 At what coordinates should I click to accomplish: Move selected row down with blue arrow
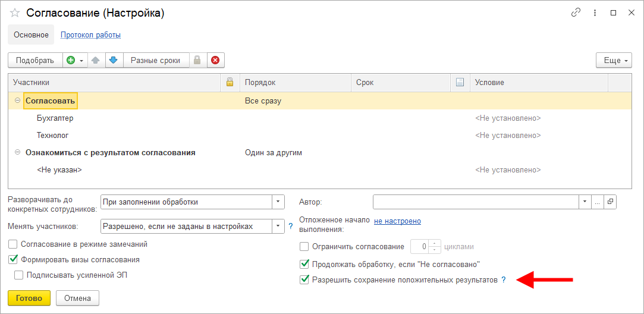pyautogui.click(x=114, y=60)
